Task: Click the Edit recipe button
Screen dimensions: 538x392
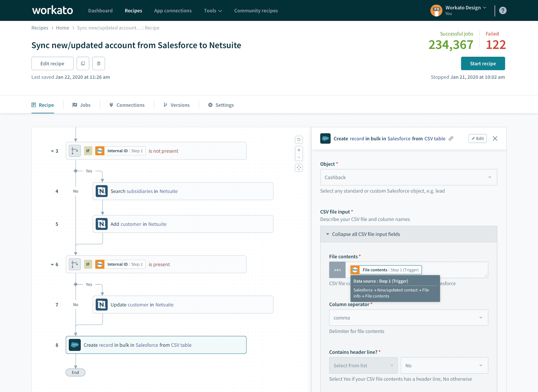Action: [52, 63]
